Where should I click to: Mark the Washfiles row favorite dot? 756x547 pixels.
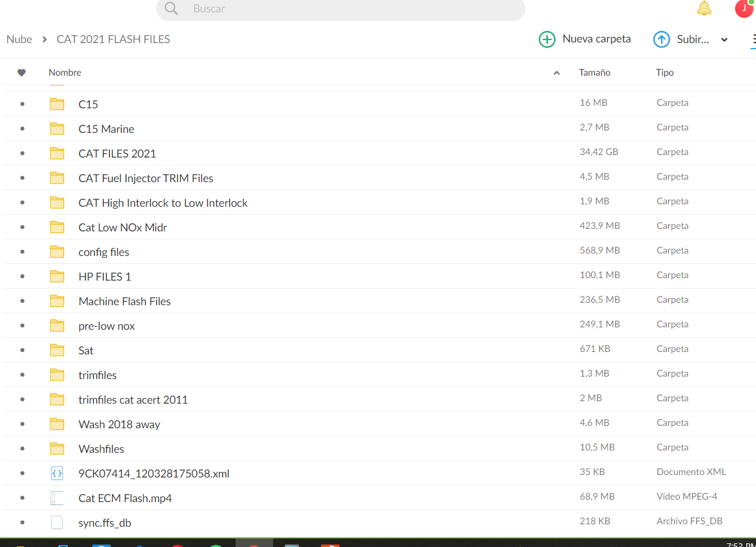(23, 449)
